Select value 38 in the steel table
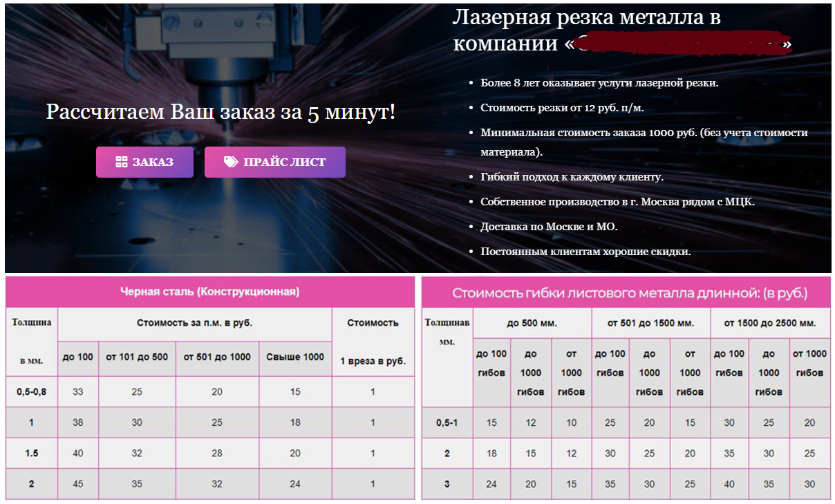The width and height of the screenshot is (835, 504). (x=78, y=422)
